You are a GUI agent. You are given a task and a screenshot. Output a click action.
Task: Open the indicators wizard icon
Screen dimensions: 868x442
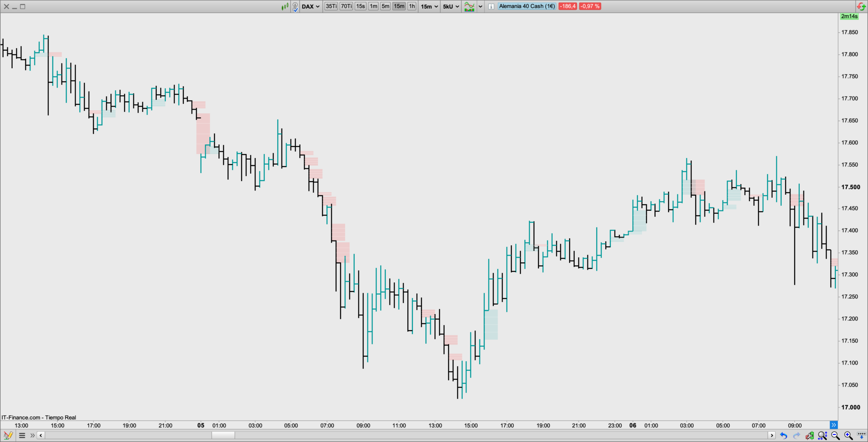(x=469, y=6)
